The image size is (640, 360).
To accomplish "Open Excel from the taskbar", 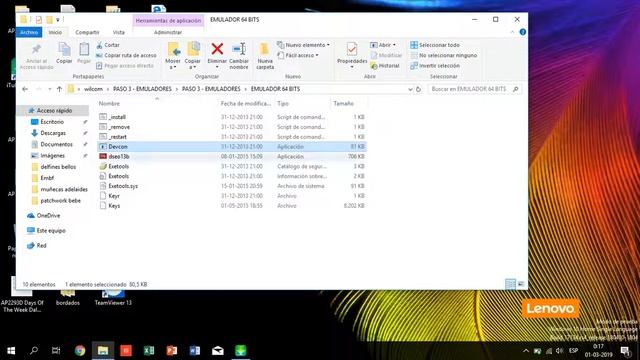I will pos(149,351).
